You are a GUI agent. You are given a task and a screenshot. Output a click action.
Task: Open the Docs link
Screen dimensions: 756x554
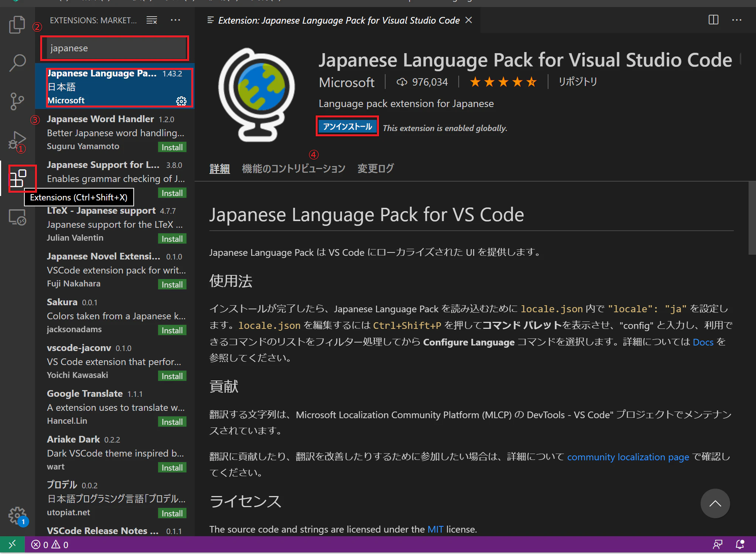pos(703,342)
